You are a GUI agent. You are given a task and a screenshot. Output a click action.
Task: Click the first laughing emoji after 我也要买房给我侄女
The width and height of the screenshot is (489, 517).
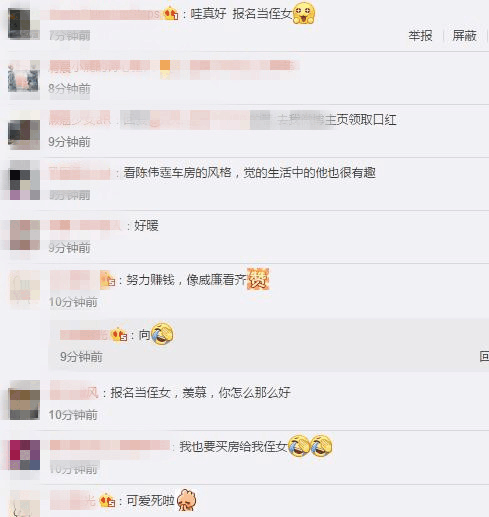coord(299,446)
